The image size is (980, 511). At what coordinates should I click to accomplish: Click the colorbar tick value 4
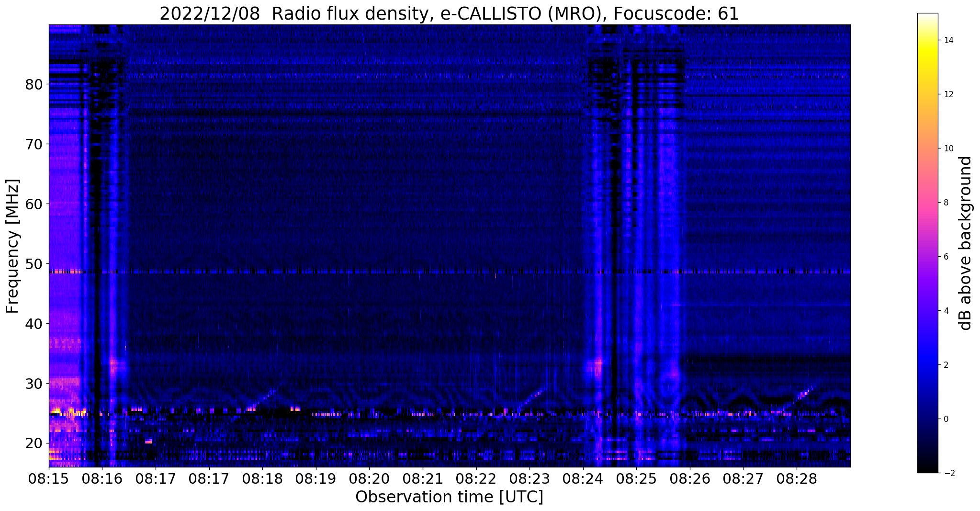tap(946, 311)
